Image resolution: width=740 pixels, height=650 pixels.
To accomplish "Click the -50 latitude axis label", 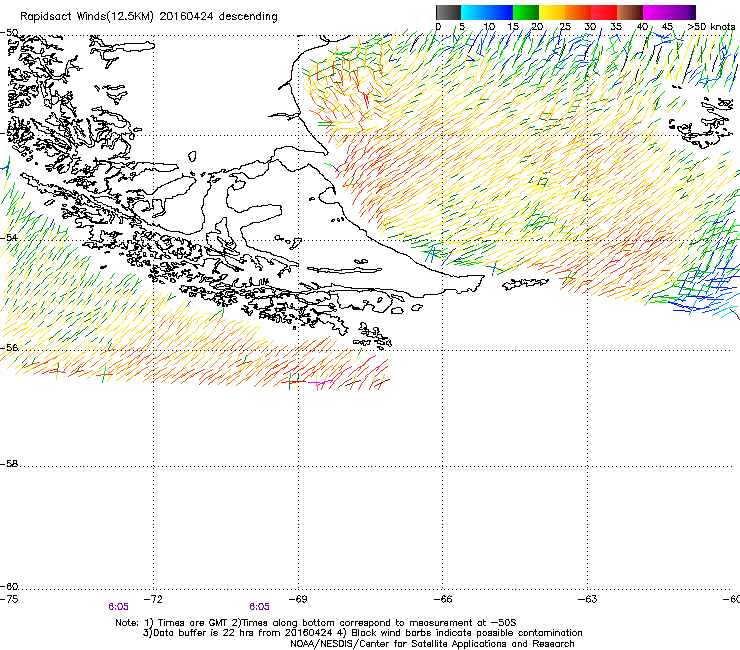I will [9, 33].
